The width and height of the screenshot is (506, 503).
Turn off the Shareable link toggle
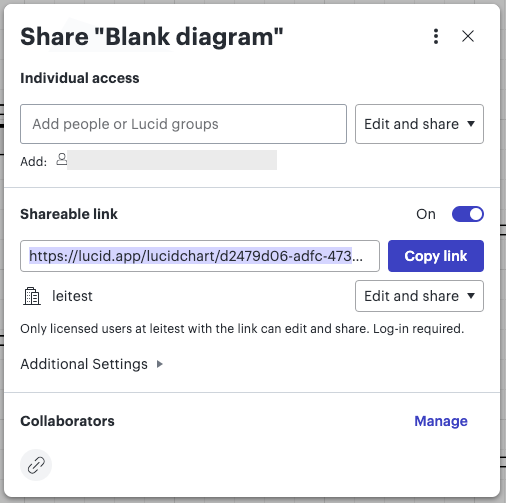coord(468,214)
